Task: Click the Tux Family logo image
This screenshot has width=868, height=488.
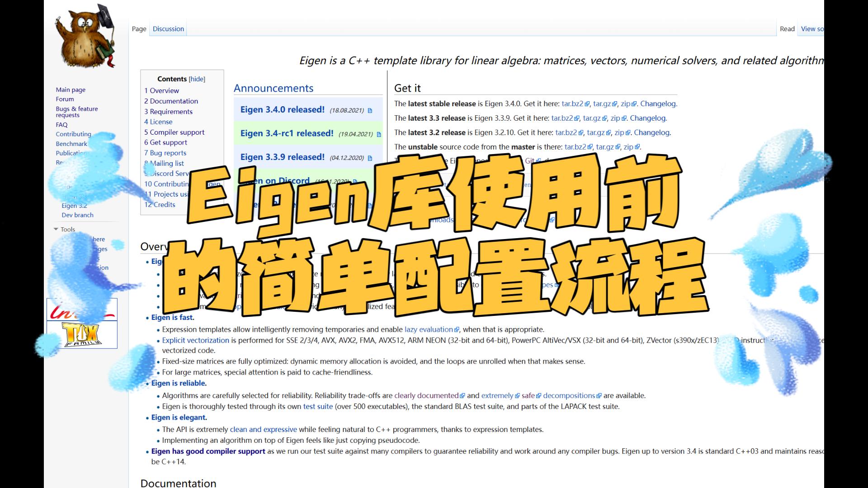Action: pos(82,334)
